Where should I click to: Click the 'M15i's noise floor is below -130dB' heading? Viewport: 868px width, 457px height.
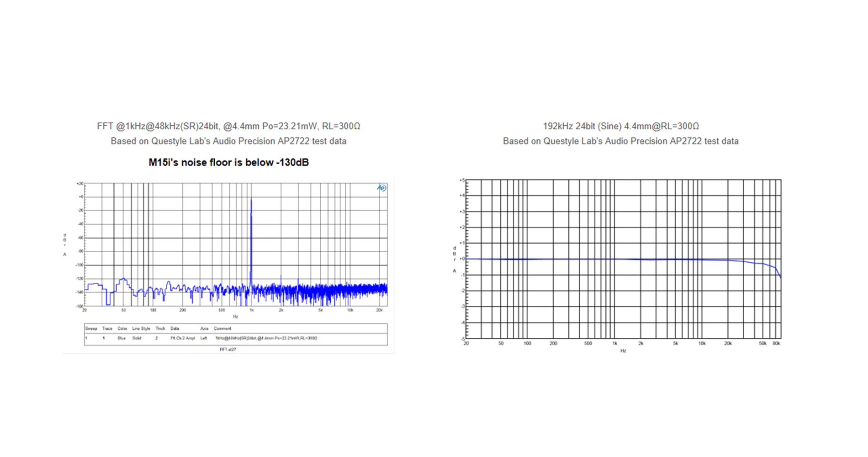pyautogui.click(x=228, y=162)
